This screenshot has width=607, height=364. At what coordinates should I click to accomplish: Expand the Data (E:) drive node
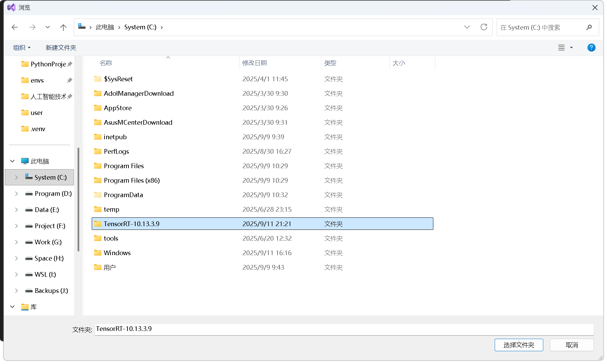click(16, 210)
